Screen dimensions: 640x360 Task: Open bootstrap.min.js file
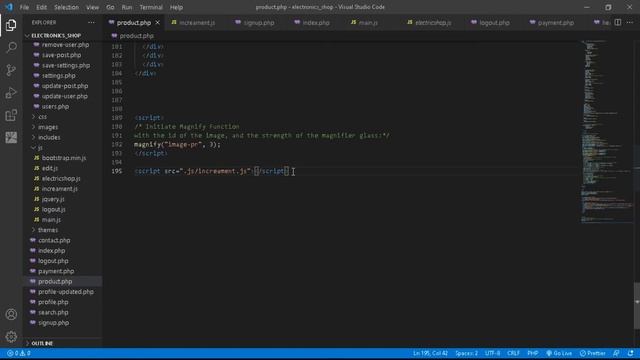coord(64,158)
